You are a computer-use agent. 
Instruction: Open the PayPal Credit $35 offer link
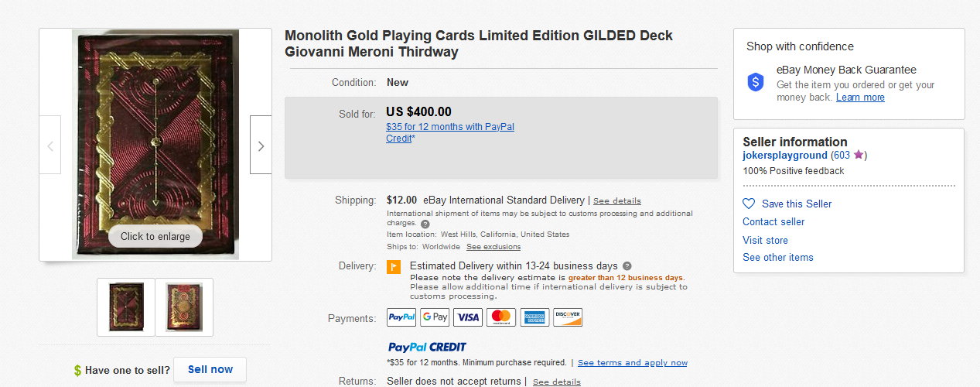pyautogui.click(x=450, y=132)
